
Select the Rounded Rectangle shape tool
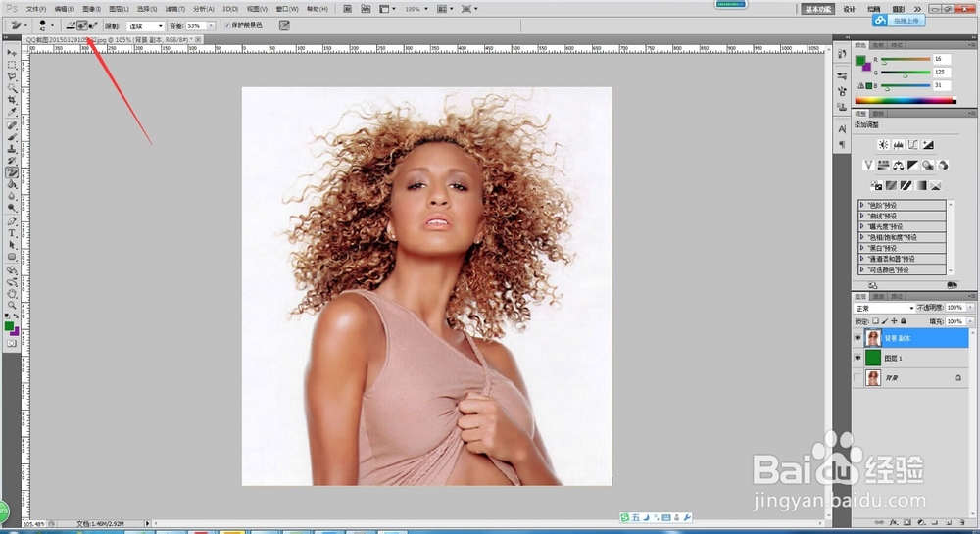(x=11, y=258)
